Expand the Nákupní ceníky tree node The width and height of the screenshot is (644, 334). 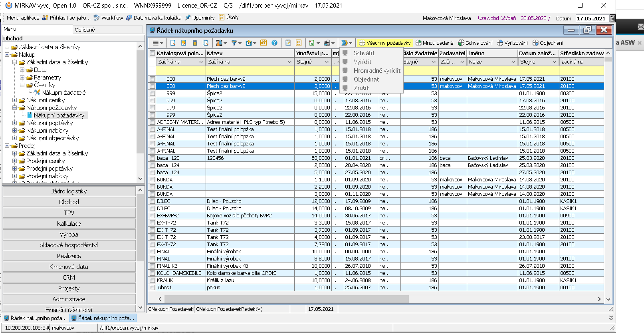click(x=15, y=100)
